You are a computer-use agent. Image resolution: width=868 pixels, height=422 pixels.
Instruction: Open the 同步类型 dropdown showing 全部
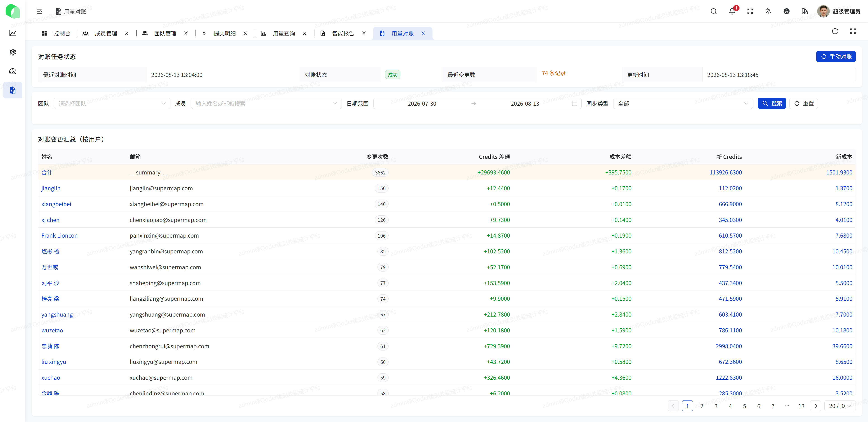pos(683,104)
